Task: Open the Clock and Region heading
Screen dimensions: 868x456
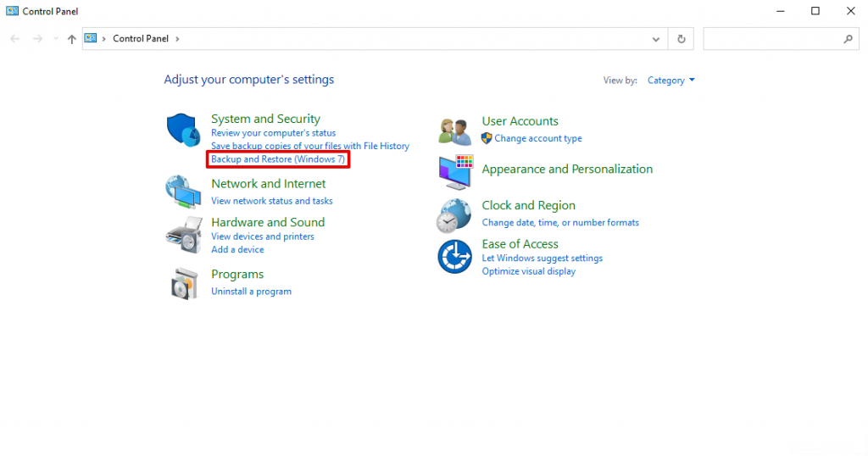Action: pyautogui.click(x=529, y=205)
